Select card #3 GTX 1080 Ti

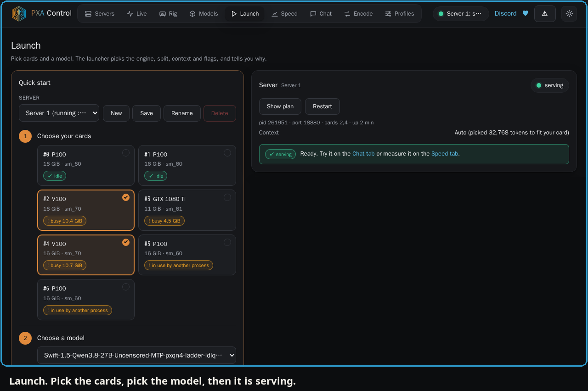point(187,210)
